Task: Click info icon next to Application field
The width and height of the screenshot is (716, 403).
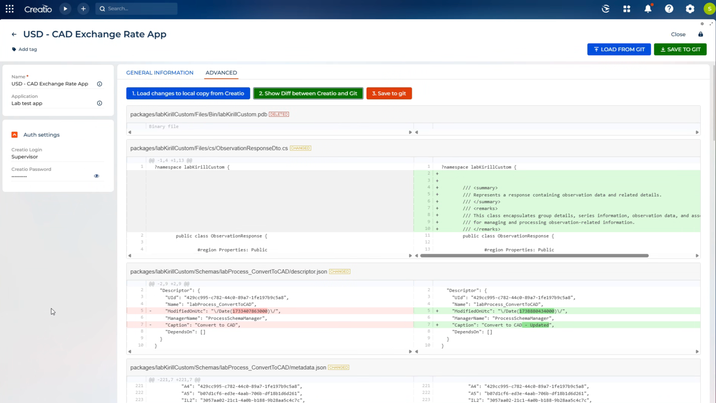Action: coord(100,103)
